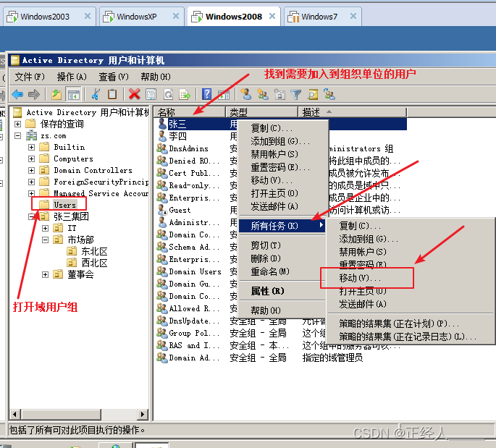This screenshot has width=496, height=448.
Task: Choose 剪切(T) in the context menu
Action: click(282, 245)
